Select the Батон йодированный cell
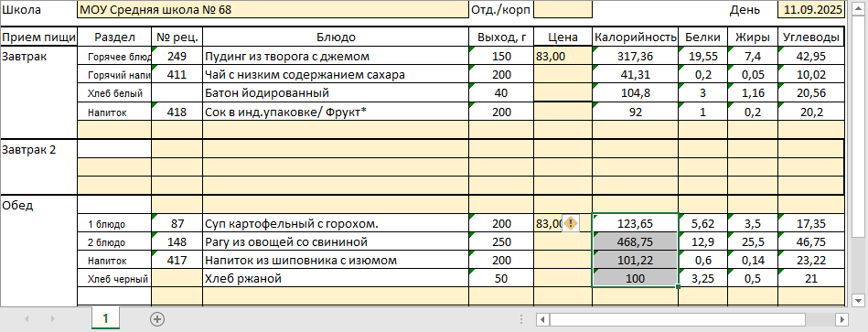Screen dimensions: 868x332 pyautogui.click(x=336, y=93)
